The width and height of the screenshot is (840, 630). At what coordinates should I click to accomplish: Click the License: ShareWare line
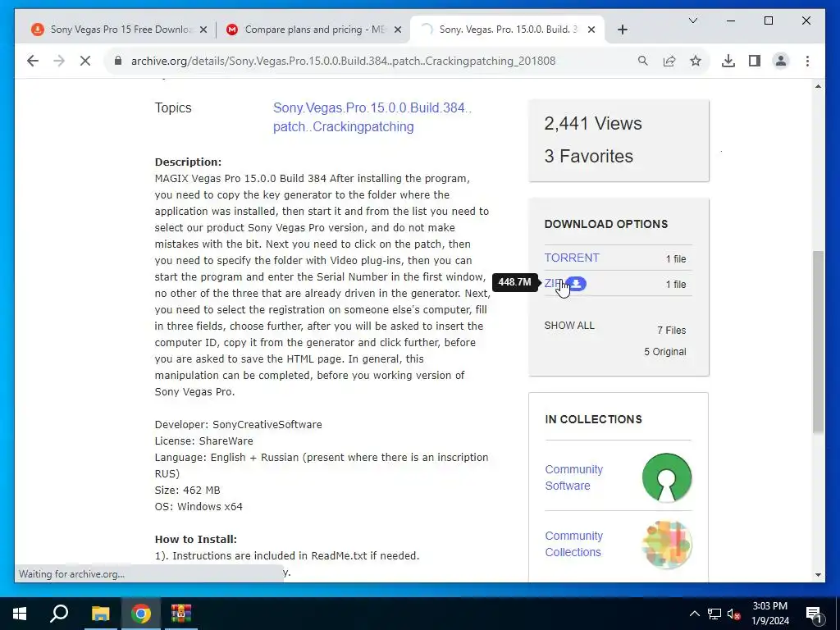click(203, 441)
